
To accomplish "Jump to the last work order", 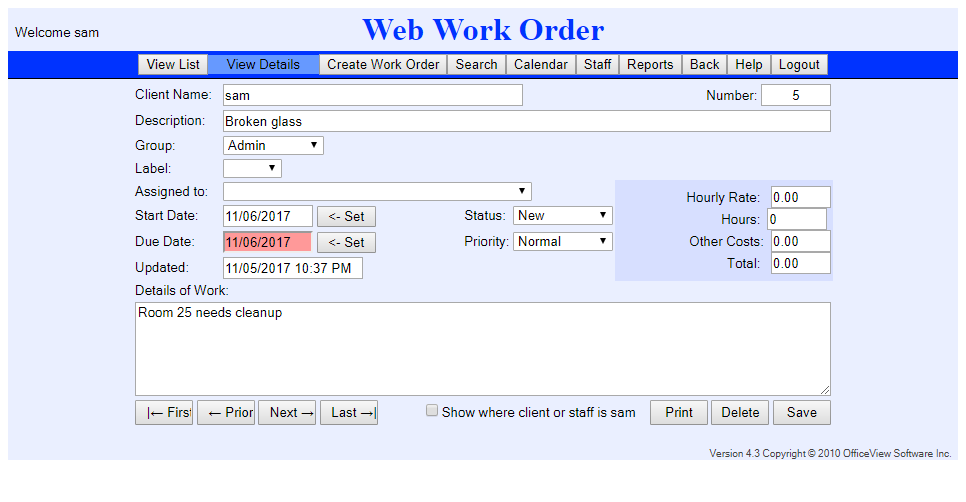I will [349, 412].
